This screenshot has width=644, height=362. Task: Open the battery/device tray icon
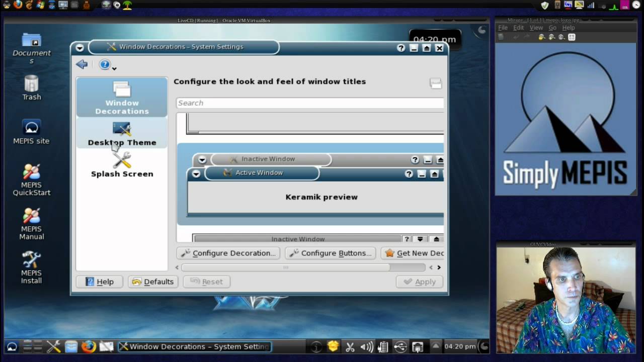click(x=383, y=347)
